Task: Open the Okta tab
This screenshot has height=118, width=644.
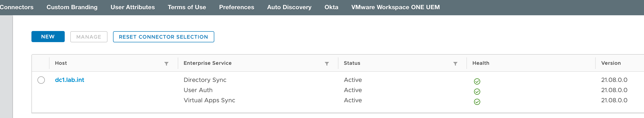Action: tap(331, 7)
